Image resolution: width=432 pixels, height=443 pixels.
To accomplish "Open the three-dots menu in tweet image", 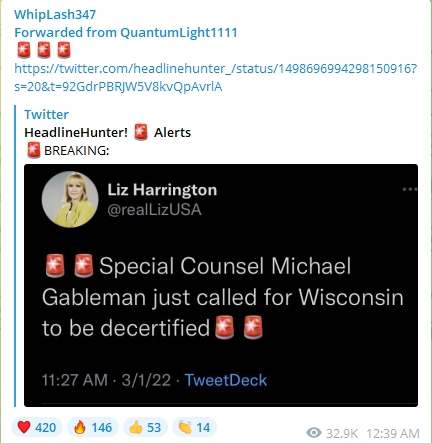I will (410, 189).
